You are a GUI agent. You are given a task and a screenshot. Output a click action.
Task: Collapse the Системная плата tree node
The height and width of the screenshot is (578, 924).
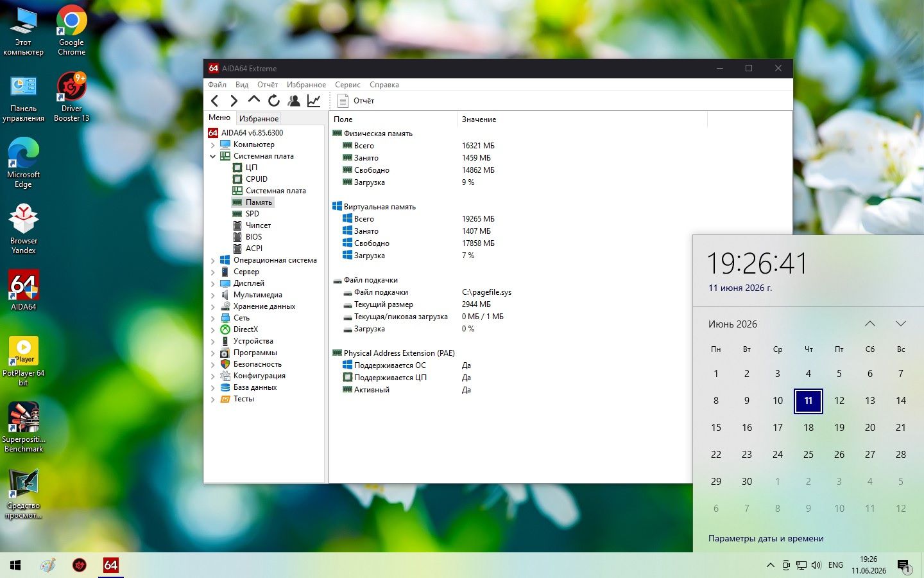(213, 156)
